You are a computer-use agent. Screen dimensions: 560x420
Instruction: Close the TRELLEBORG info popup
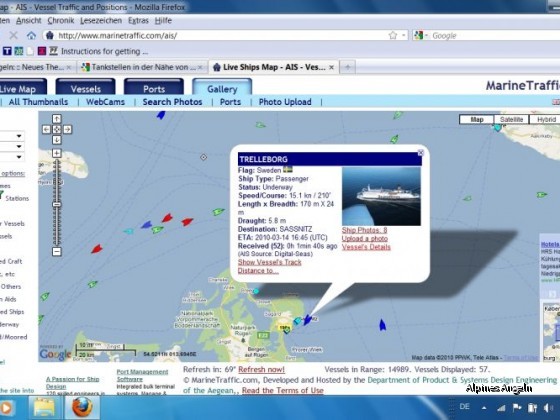point(421,153)
